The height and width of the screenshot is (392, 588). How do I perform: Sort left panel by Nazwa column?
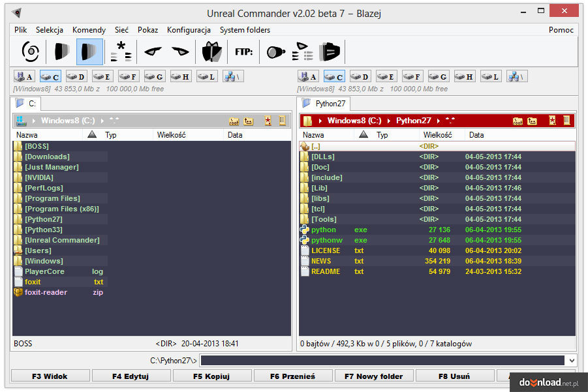click(48, 135)
